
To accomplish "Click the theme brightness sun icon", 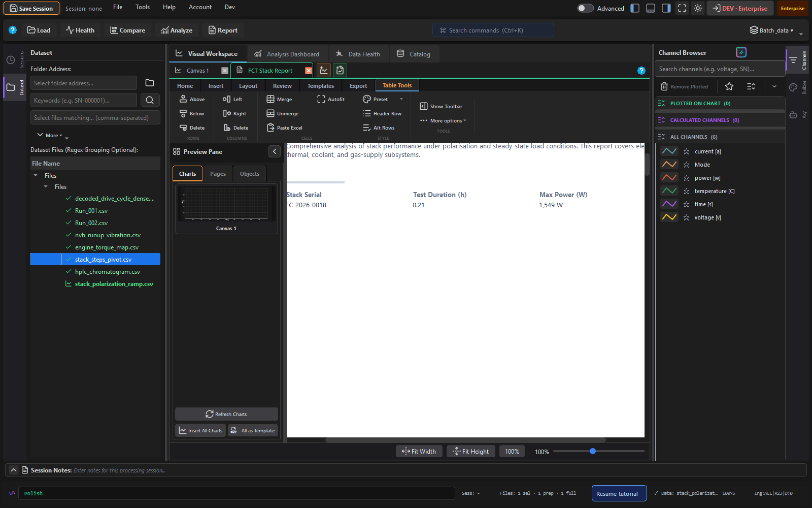I will (x=698, y=8).
